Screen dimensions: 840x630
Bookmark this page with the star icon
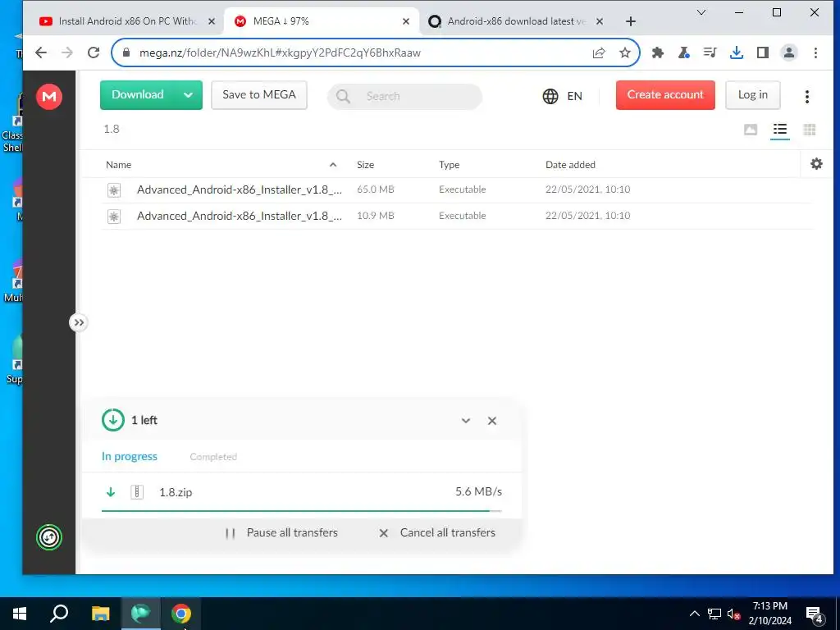click(624, 52)
